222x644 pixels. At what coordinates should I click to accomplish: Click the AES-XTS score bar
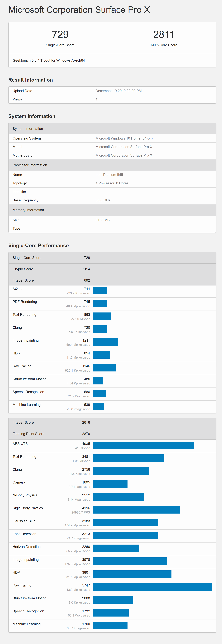pos(143,445)
